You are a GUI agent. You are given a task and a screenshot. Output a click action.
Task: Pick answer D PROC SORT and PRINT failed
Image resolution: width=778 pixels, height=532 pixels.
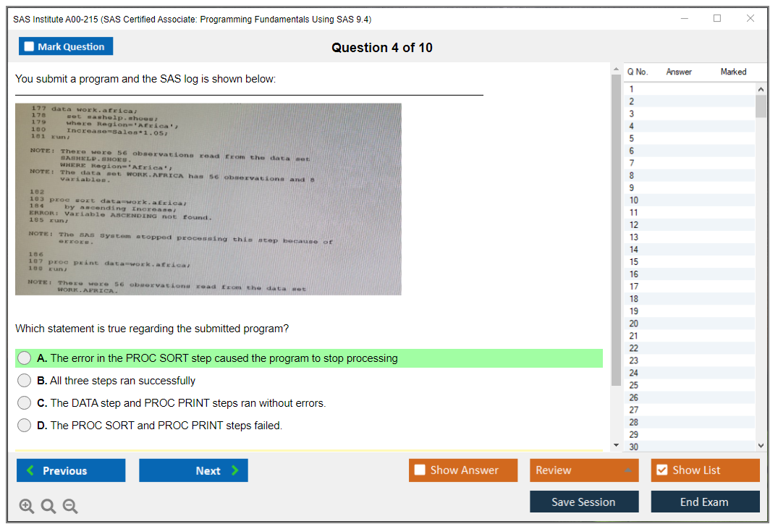point(25,426)
